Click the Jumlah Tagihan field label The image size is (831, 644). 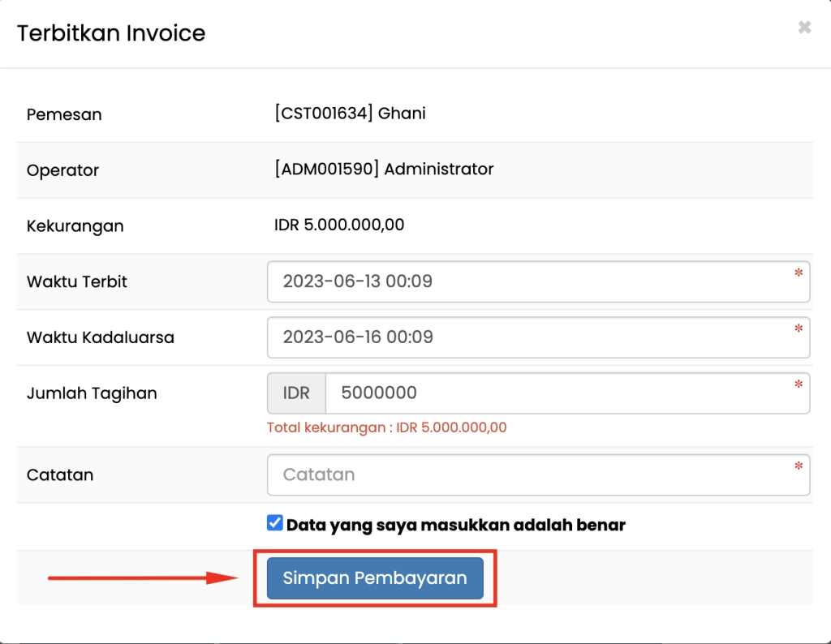tap(92, 393)
